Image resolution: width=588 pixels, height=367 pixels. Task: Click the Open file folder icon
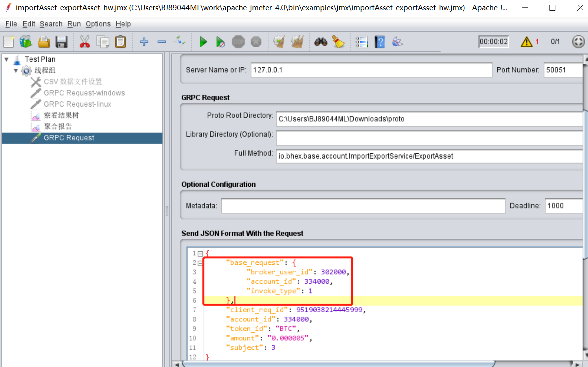coord(44,42)
